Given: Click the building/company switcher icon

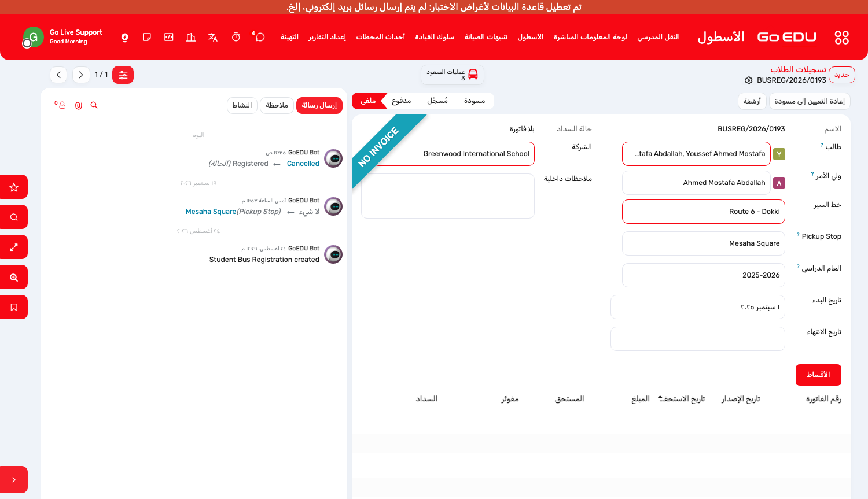Looking at the screenshot, I should click(x=191, y=37).
